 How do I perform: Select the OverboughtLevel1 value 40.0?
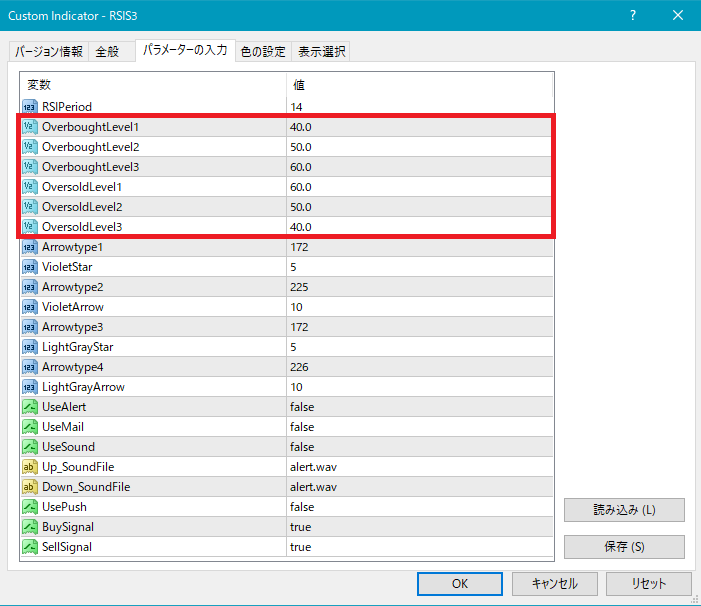click(x=300, y=127)
